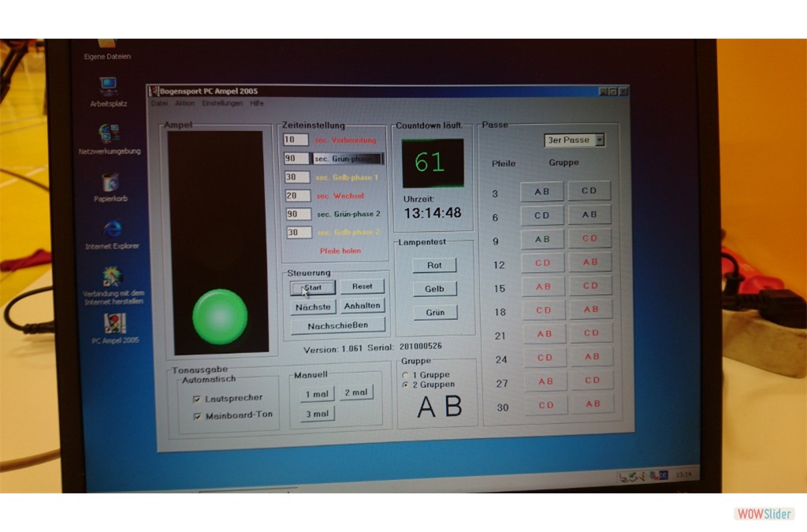This screenshot has height=532, width=807.
Task: Select the 2 Gruppen radio option
Action: (x=406, y=385)
